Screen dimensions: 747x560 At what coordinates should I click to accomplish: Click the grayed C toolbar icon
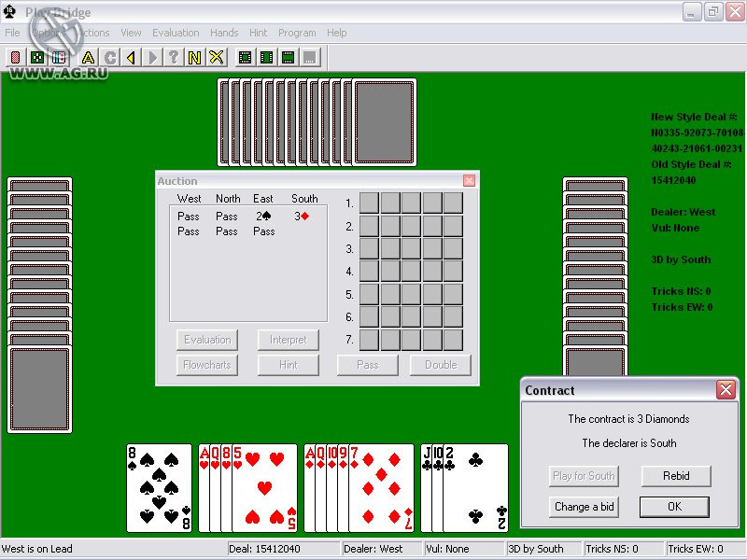click(109, 58)
